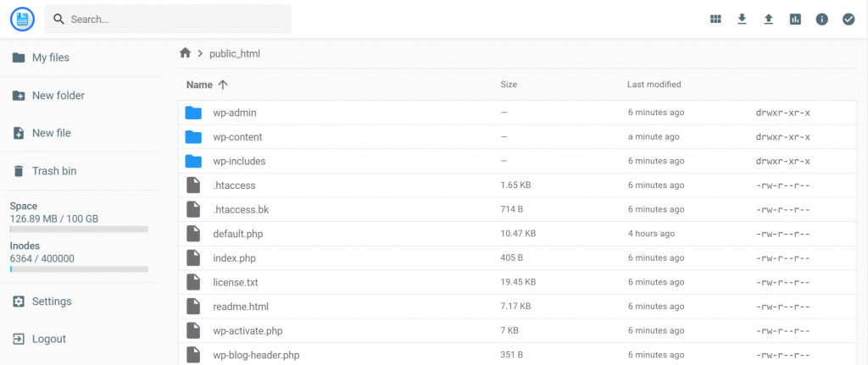This screenshot has height=365, width=868.
Task: Show file information via info icon
Action: tap(821, 19)
